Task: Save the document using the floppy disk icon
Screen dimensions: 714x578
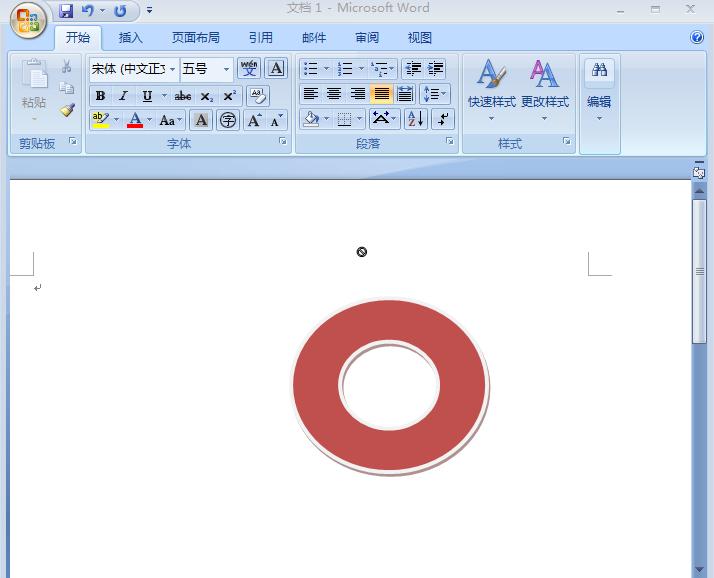Action: tap(66, 11)
